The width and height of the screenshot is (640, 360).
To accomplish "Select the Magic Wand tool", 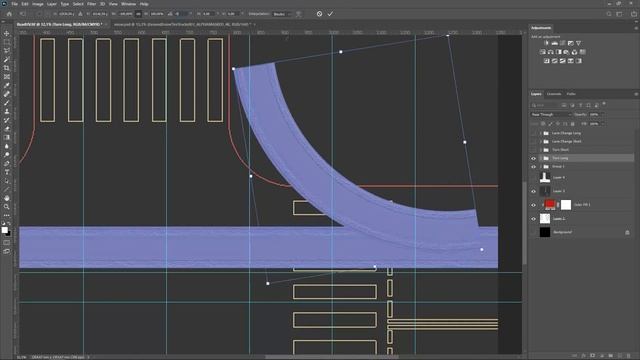I will point(7,60).
